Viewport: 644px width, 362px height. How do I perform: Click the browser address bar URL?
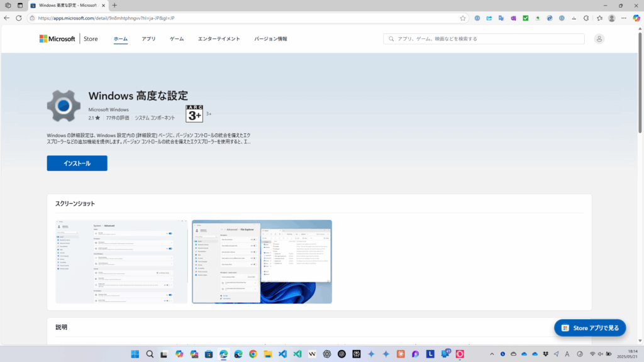(x=106, y=18)
